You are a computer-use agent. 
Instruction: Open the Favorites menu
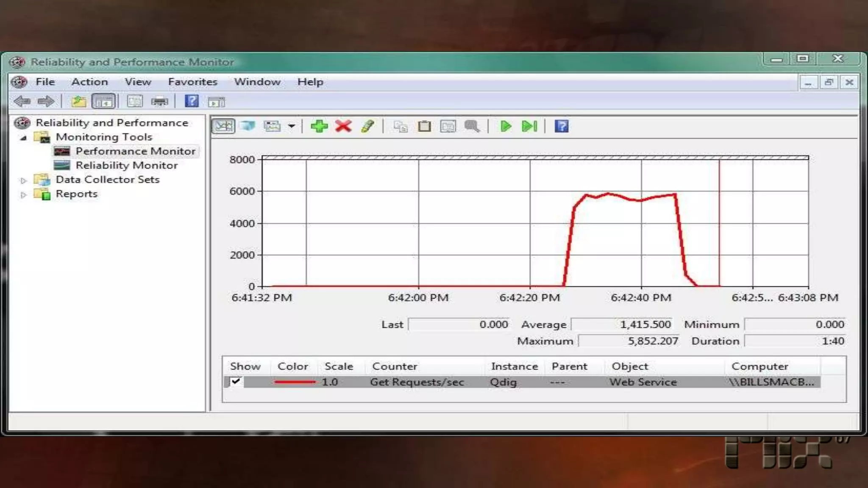pyautogui.click(x=192, y=82)
